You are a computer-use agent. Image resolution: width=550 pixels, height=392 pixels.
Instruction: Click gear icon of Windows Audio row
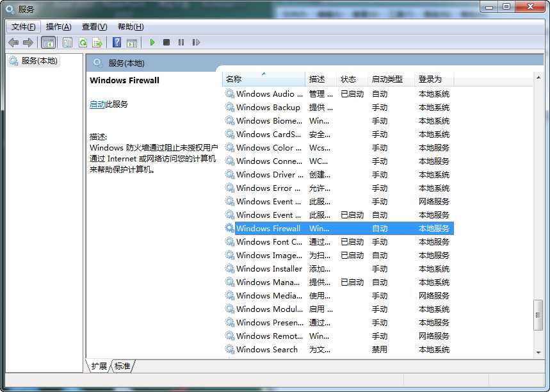click(230, 94)
